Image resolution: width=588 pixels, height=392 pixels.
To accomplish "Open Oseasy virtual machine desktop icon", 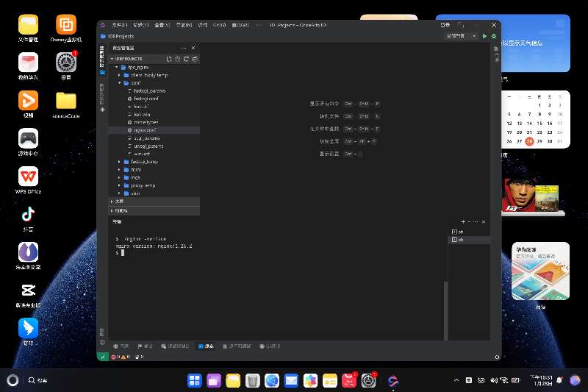I will (66, 28).
